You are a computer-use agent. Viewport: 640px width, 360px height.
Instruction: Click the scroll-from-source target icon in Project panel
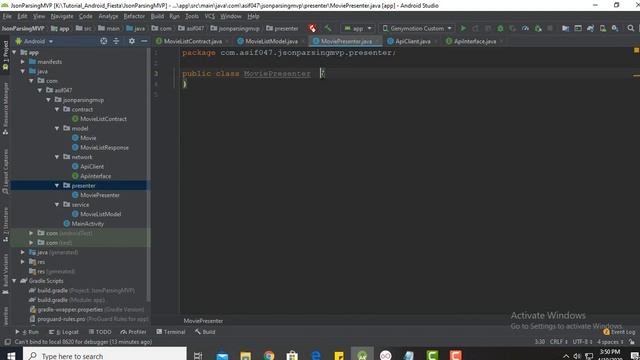[x=104, y=41]
